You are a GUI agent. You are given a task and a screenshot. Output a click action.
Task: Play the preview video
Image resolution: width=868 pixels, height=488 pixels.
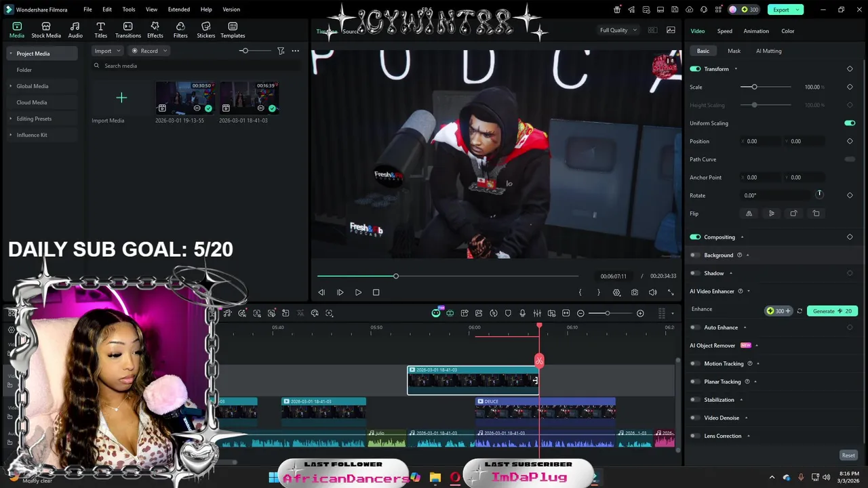tap(358, 292)
